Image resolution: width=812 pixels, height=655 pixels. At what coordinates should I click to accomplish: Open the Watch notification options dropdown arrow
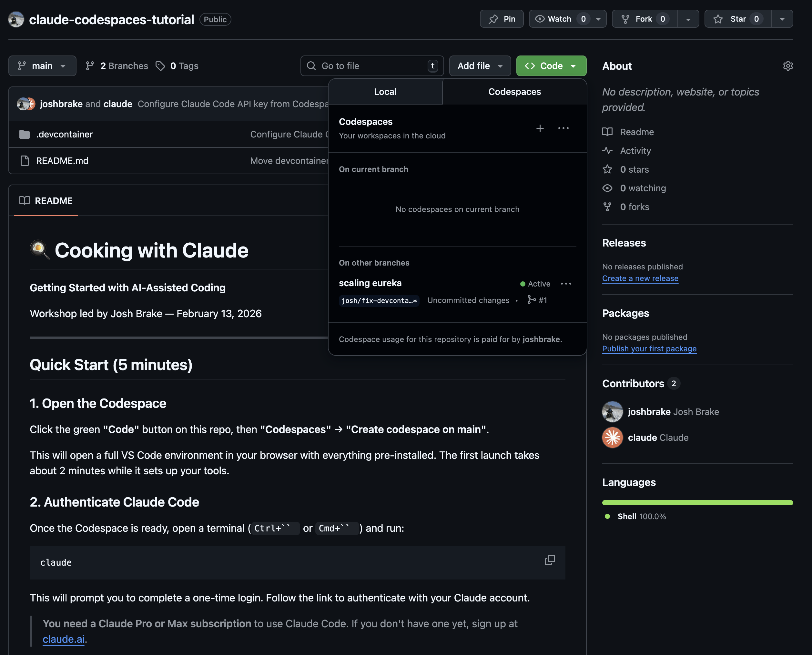598,19
